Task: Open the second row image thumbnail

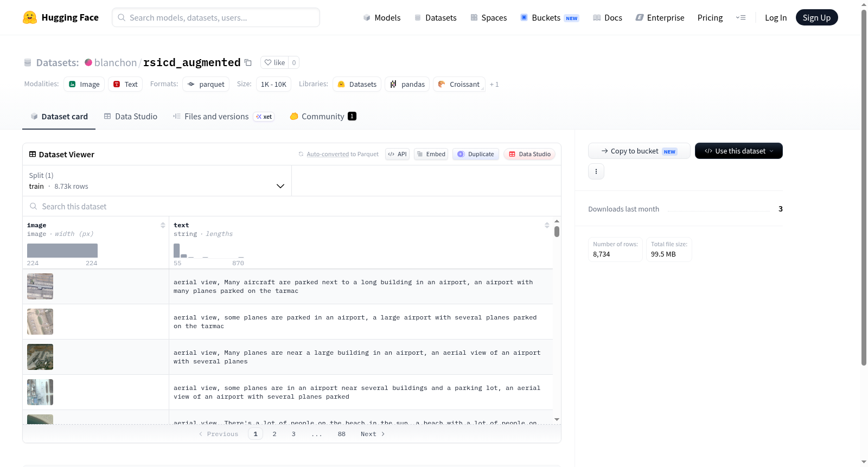Action: click(40, 322)
